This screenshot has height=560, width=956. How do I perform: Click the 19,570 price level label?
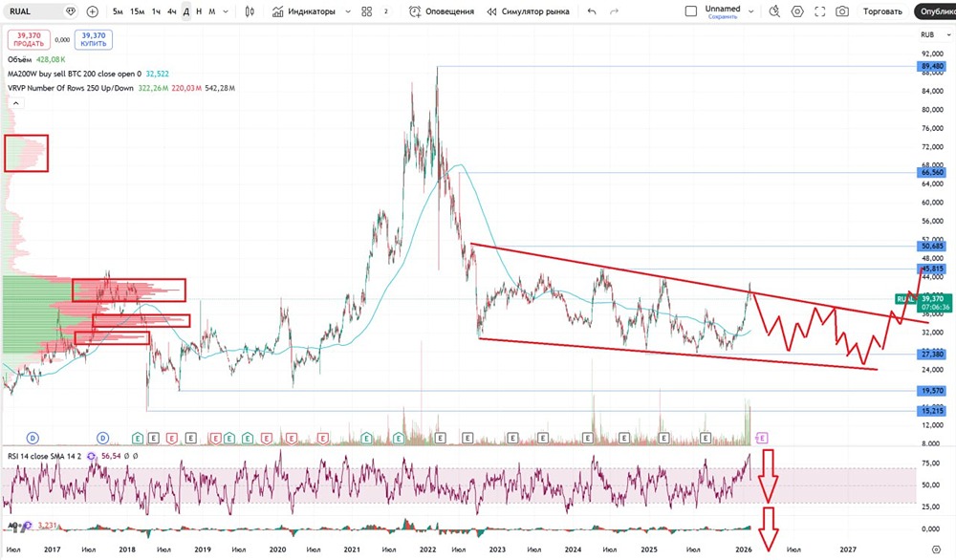pyautogui.click(x=932, y=391)
